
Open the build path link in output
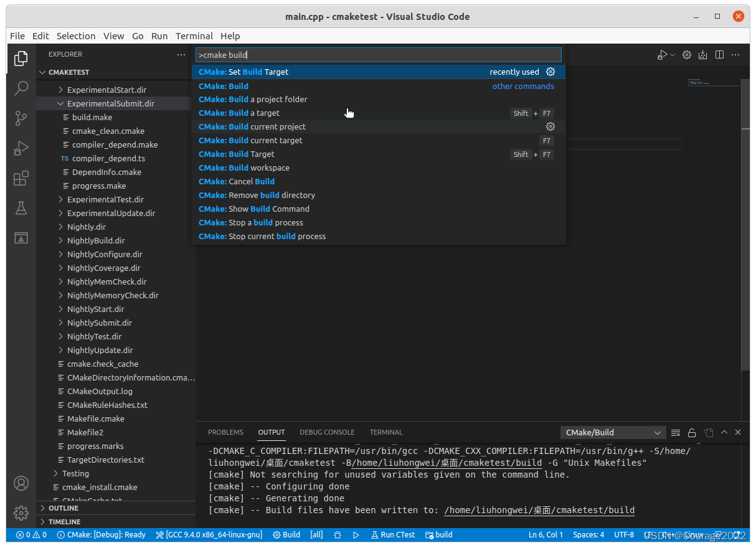click(539, 510)
